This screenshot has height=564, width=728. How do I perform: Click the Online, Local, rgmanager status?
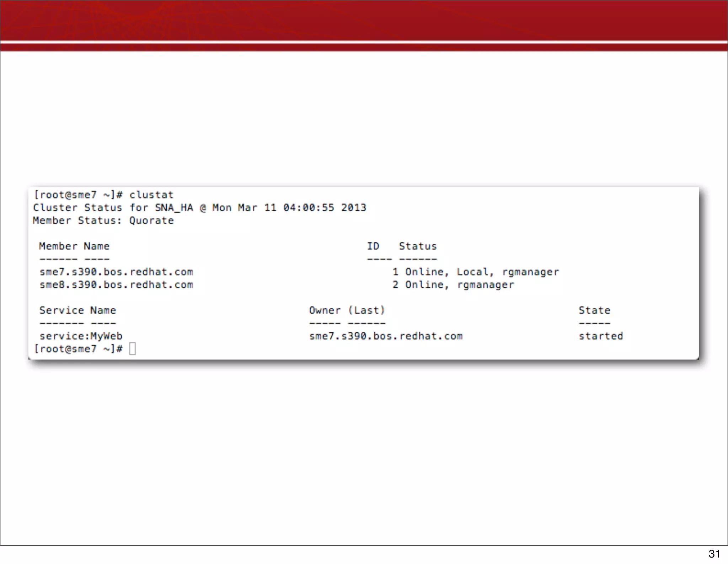(482, 272)
